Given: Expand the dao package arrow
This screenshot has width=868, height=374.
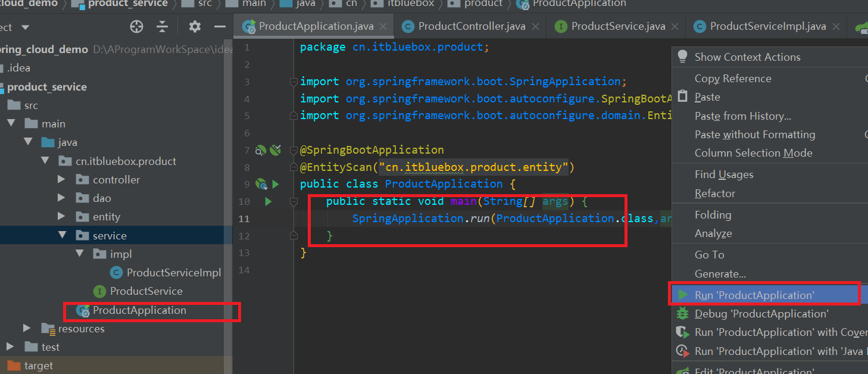Looking at the screenshot, I should click(62, 198).
